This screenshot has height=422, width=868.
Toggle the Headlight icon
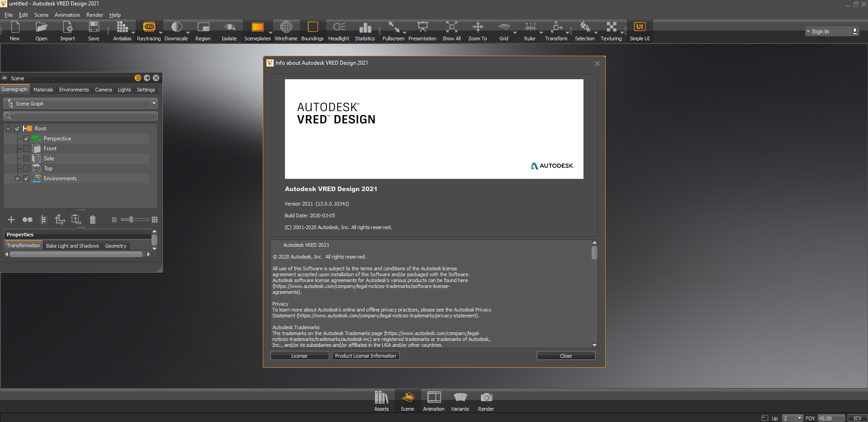point(339,31)
